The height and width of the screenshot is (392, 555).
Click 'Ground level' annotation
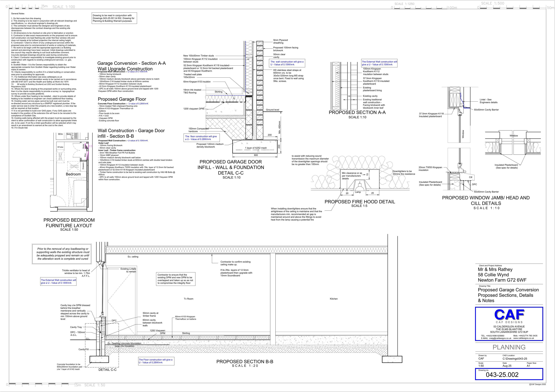pyautogui.click(x=272, y=110)
